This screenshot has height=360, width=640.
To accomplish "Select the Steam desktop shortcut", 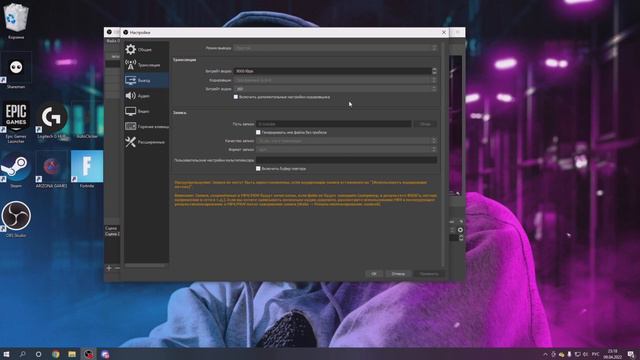I will pos(16,170).
